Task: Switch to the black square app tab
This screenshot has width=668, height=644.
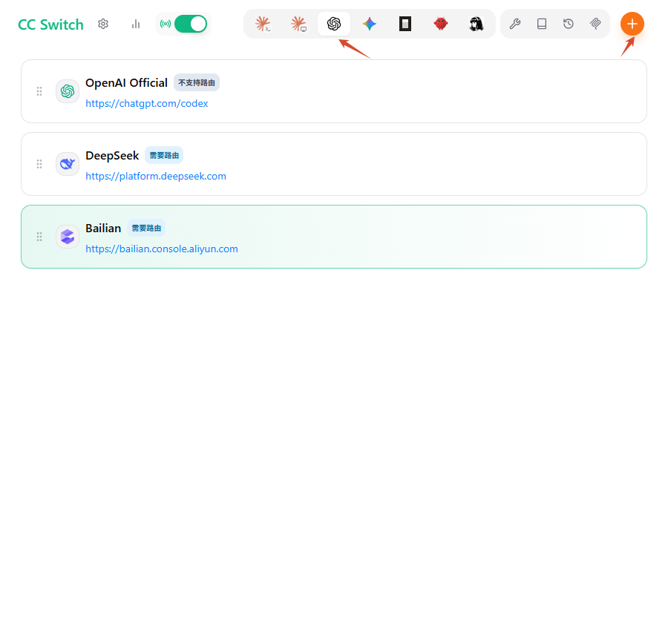Action: click(405, 24)
